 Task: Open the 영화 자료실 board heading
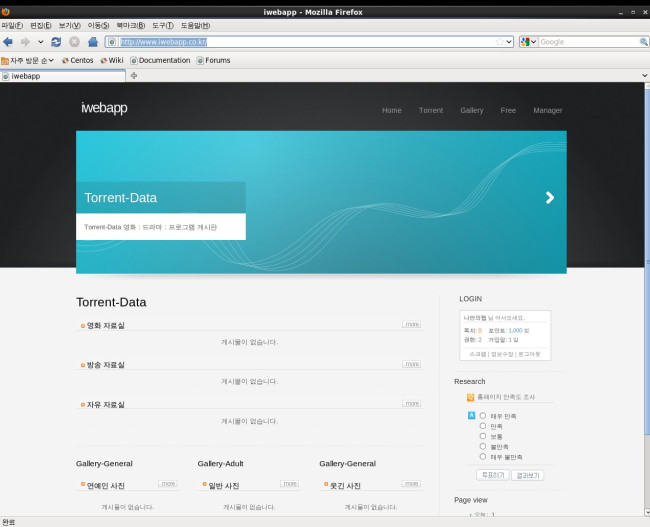point(105,325)
